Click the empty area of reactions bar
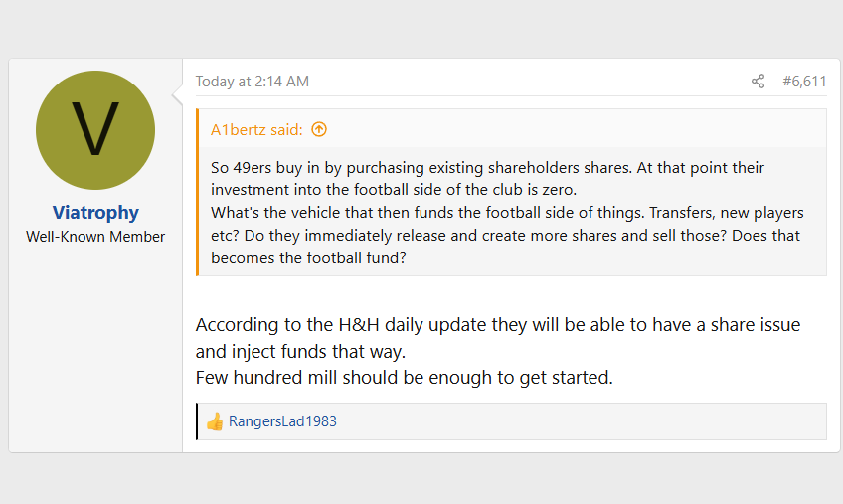Image resolution: width=843 pixels, height=504 pixels. (581, 421)
